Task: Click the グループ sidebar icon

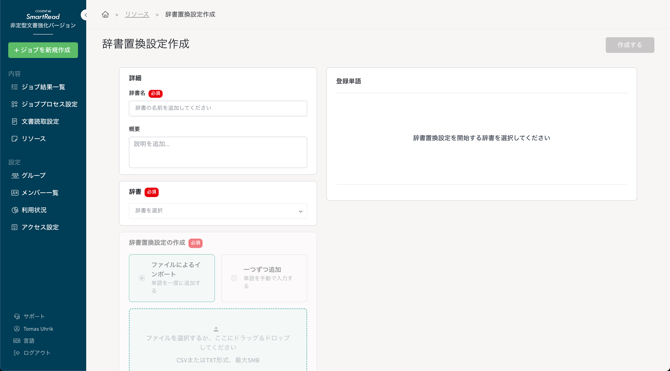Action: pos(15,176)
